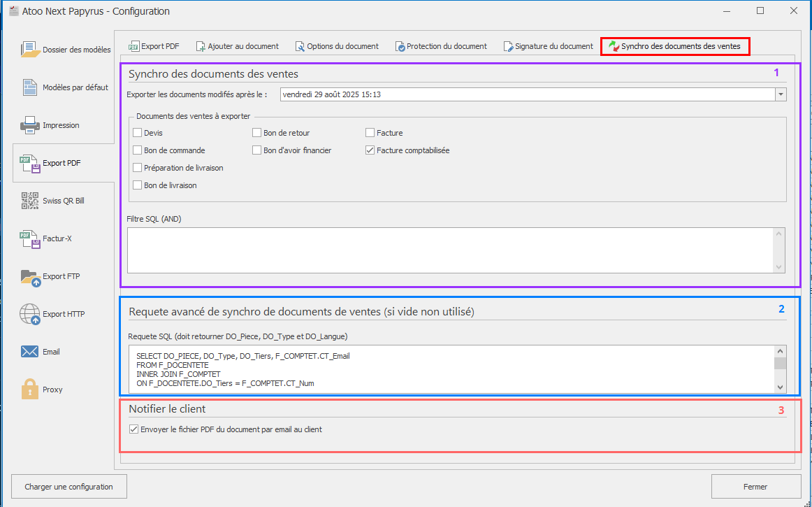Open the Dossier des modèles folder icon
812x507 pixels.
30,50
